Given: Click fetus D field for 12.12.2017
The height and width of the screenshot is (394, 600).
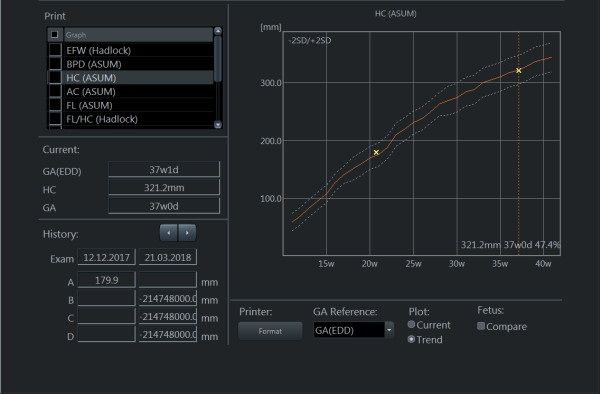Looking at the screenshot, I should click(106, 334).
